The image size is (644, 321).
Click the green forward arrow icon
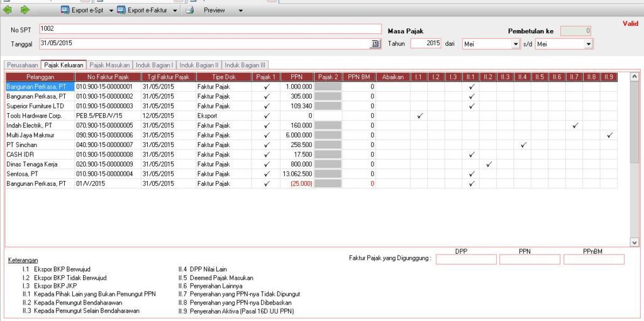pyautogui.click(x=25, y=10)
